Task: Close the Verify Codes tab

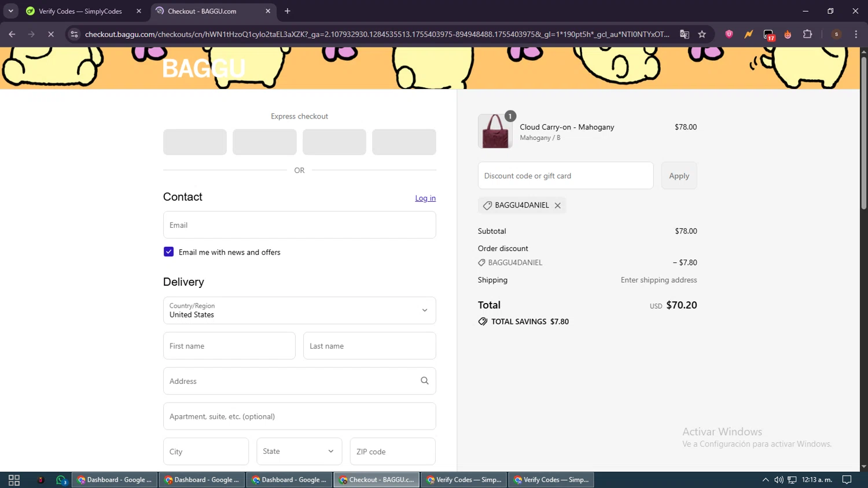Action: tap(139, 11)
